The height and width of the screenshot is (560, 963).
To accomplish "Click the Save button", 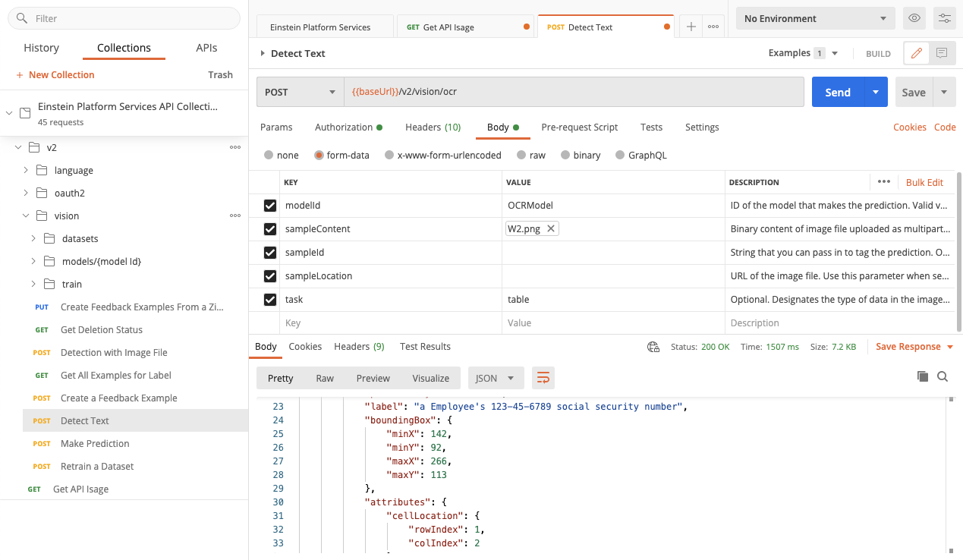I will point(914,92).
